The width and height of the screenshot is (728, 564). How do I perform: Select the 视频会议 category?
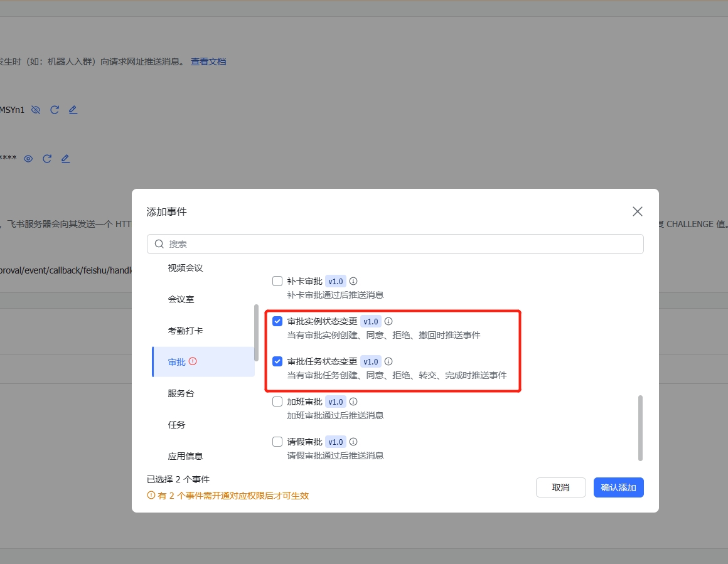pos(185,268)
